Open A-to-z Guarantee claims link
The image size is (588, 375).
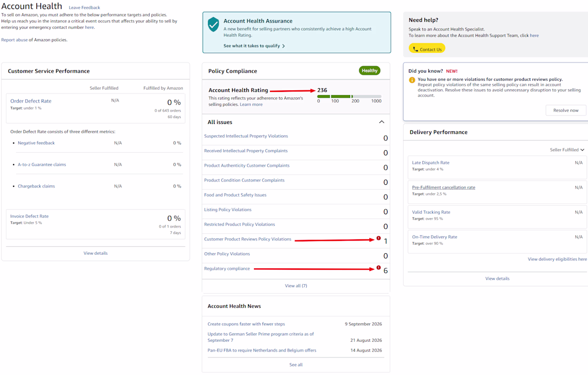[x=42, y=165]
